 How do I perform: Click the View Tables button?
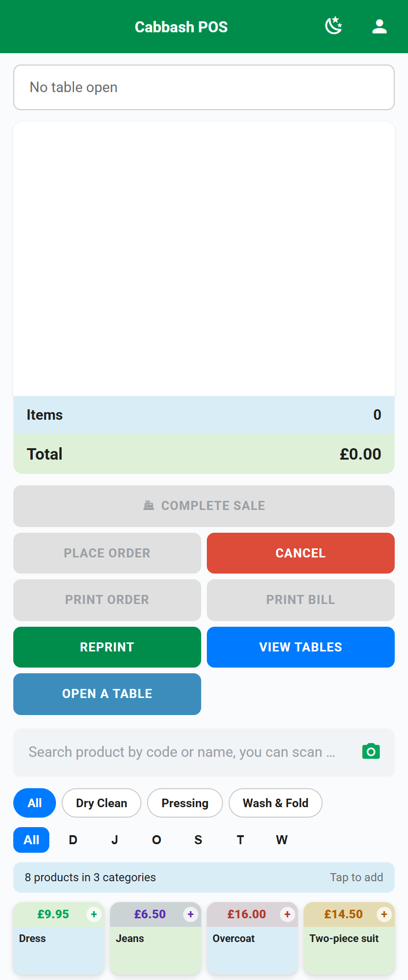pyautogui.click(x=301, y=647)
